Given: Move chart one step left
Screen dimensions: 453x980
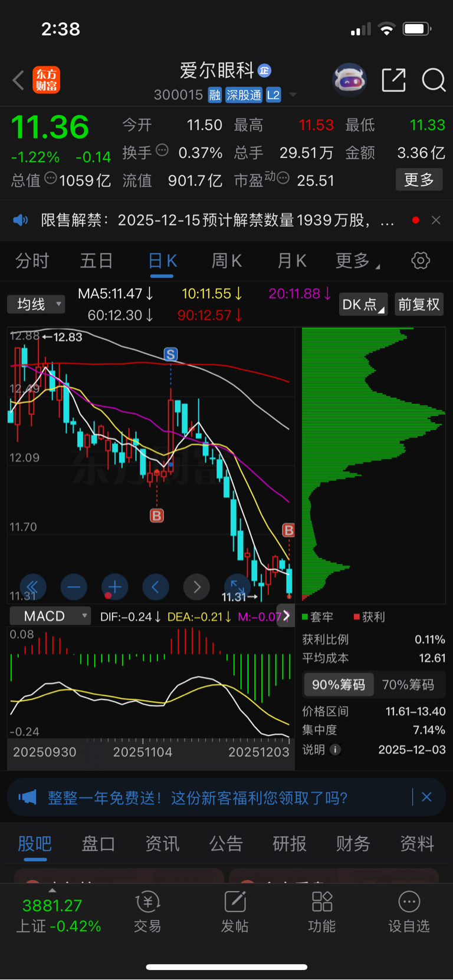Looking at the screenshot, I should (156, 587).
